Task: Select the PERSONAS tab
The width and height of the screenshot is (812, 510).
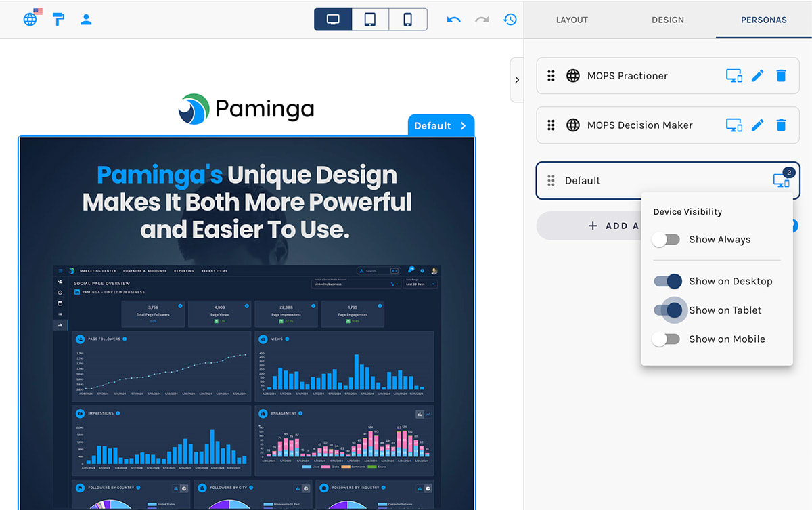Action: tap(764, 20)
